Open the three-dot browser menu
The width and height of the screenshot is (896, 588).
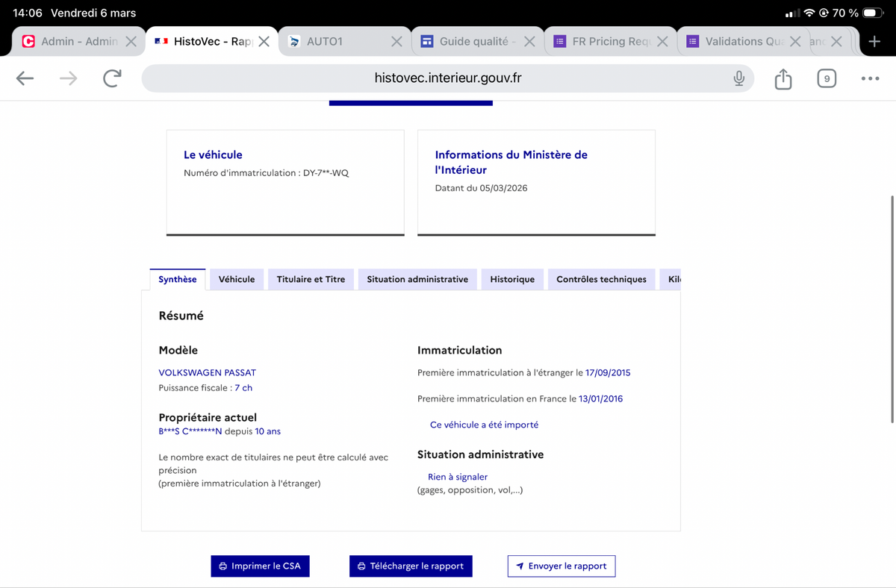(870, 78)
